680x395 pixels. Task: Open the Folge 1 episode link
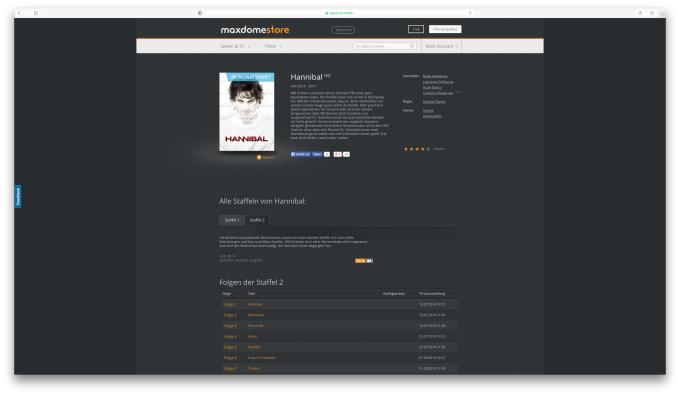pos(230,304)
